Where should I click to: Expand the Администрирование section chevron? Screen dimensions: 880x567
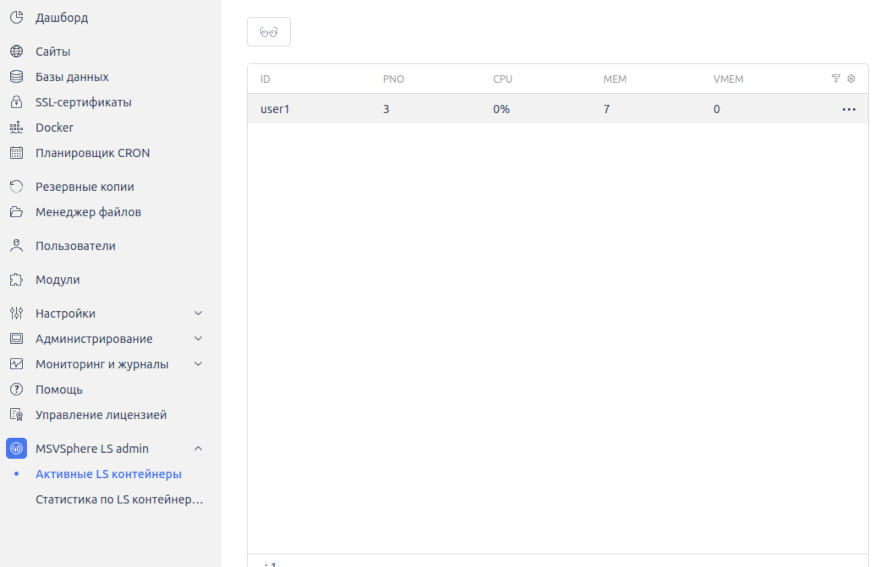pyautogui.click(x=198, y=339)
